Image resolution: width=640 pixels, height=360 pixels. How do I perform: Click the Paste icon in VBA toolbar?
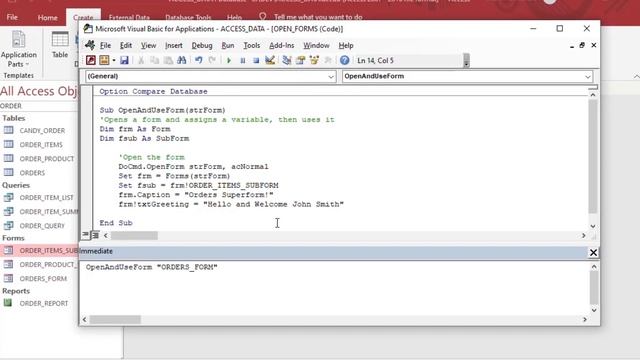pyautogui.click(x=168, y=60)
